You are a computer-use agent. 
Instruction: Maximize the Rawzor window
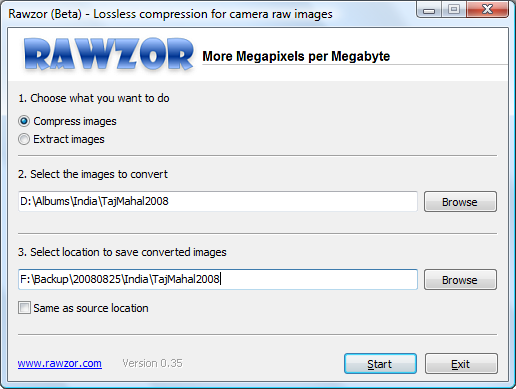coord(454,10)
